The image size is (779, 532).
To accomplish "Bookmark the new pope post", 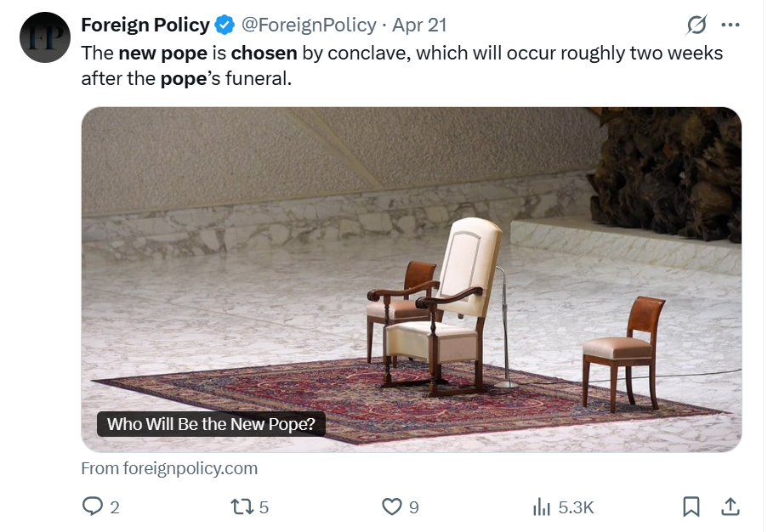I will coord(691,507).
